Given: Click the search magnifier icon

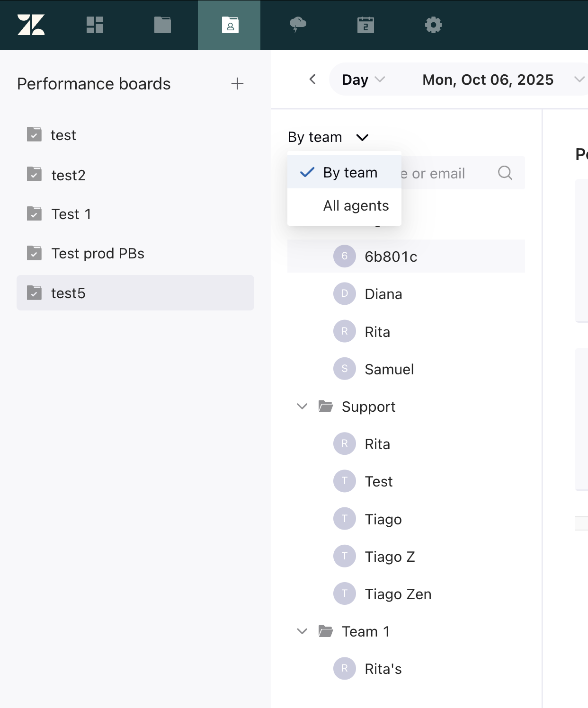Looking at the screenshot, I should pyautogui.click(x=505, y=173).
